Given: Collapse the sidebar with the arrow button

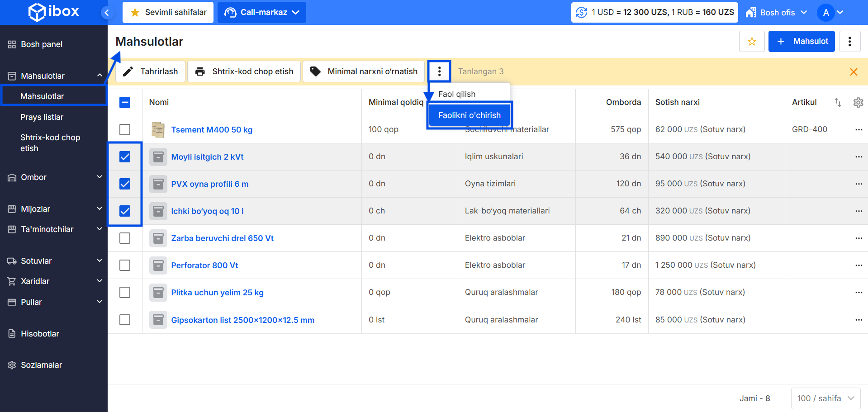Looking at the screenshot, I should pyautogui.click(x=107, y=13).
